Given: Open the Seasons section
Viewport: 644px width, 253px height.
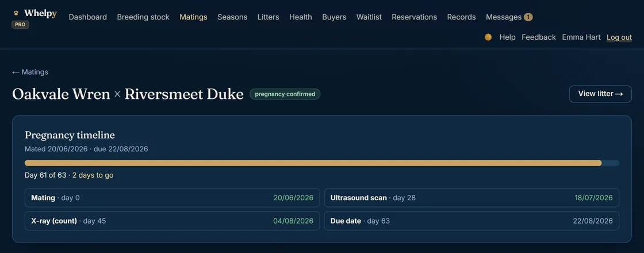Looking at the screenshot, I should pos(232,17).
